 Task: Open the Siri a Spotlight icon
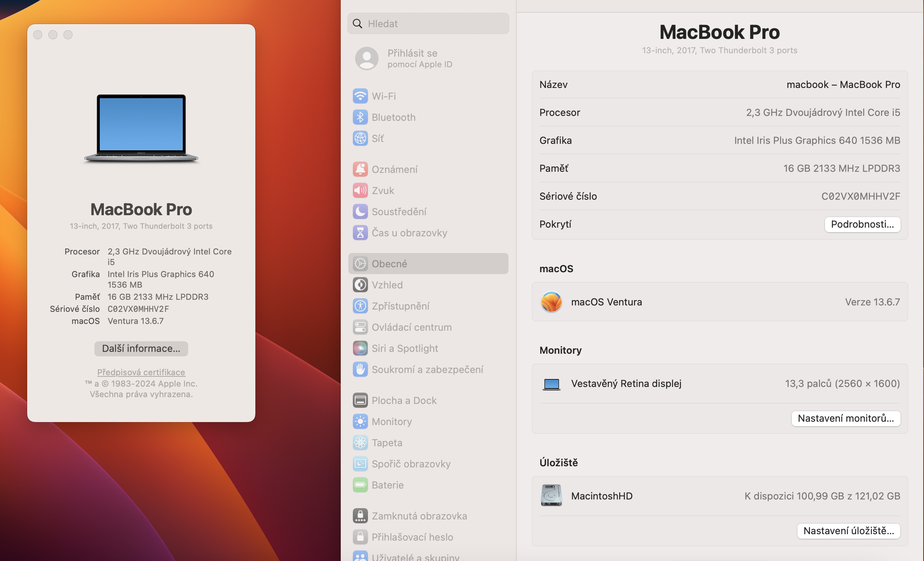360,348
